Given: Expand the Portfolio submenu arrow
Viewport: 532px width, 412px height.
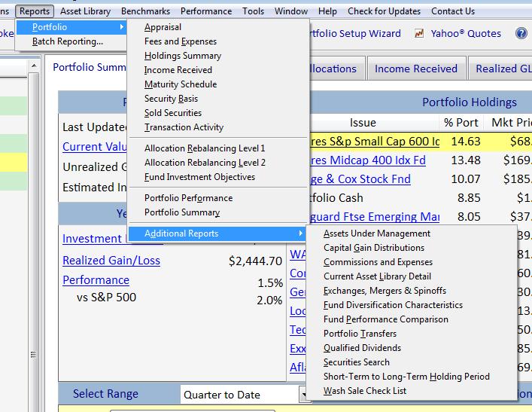Looking at the screenshot, I should click(x=121, y=27).
